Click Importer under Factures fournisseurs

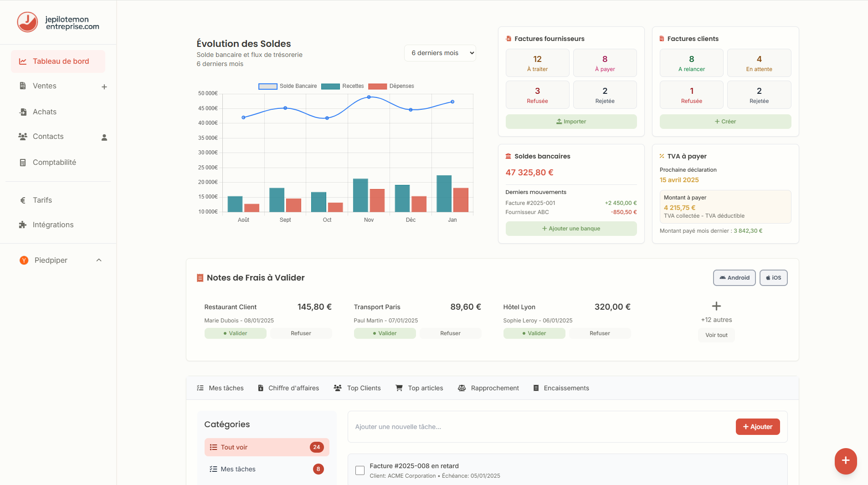tap(571, 122)
